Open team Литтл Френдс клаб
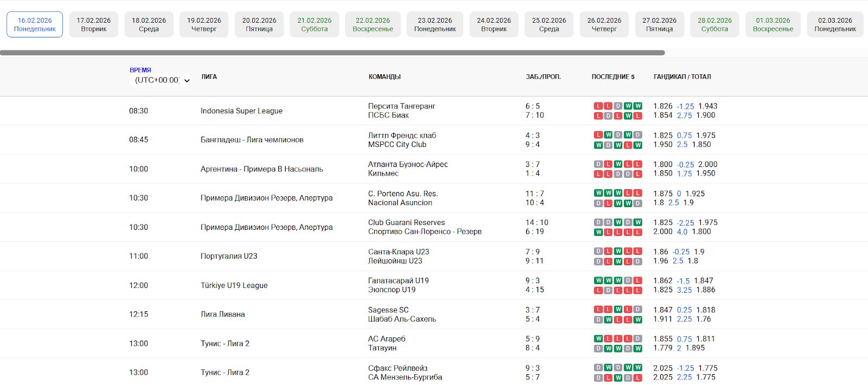868x385 pixels. (401, 136)
